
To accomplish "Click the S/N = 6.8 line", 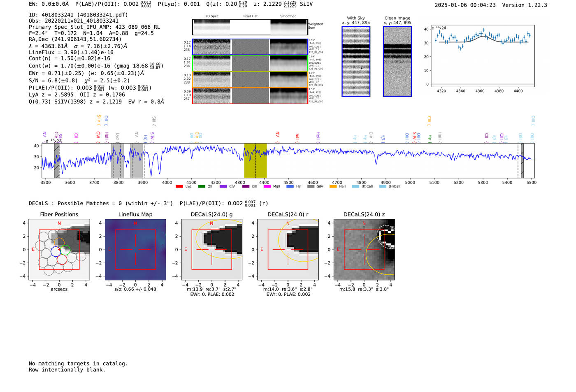I will pos(79,80).
